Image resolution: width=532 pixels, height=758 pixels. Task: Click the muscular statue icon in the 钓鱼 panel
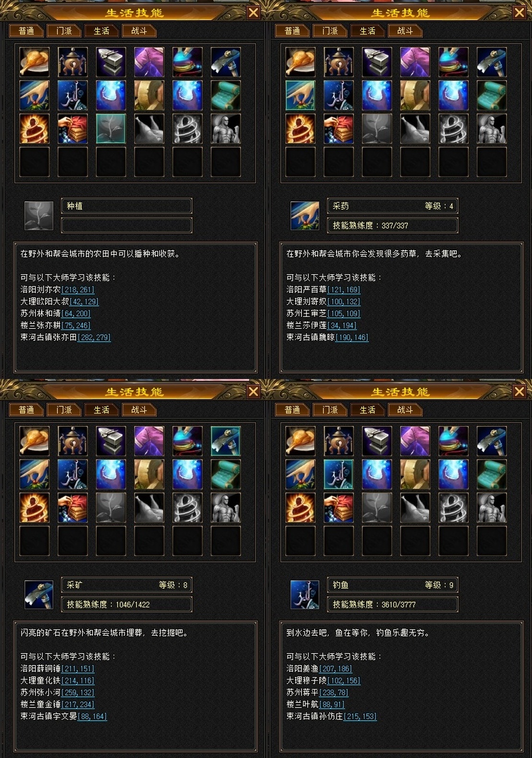(492, 507)
